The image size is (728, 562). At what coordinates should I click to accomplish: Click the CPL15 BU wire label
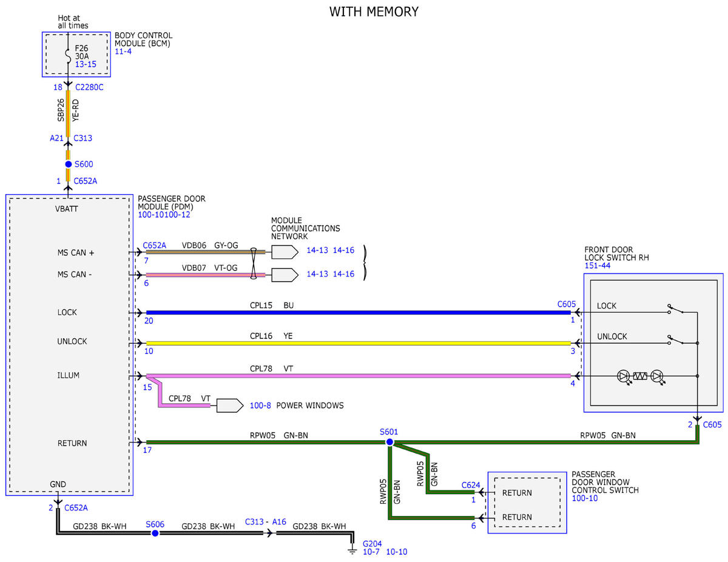(272, 306)
